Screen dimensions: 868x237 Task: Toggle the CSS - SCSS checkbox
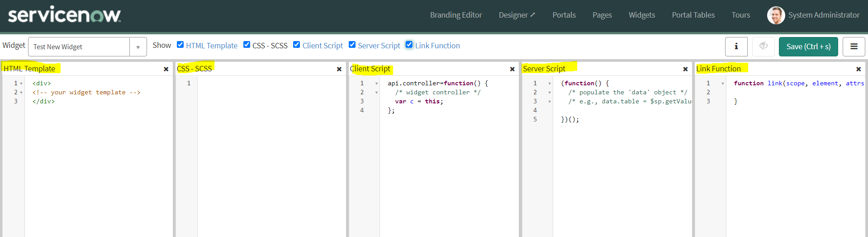coord(247,45)
